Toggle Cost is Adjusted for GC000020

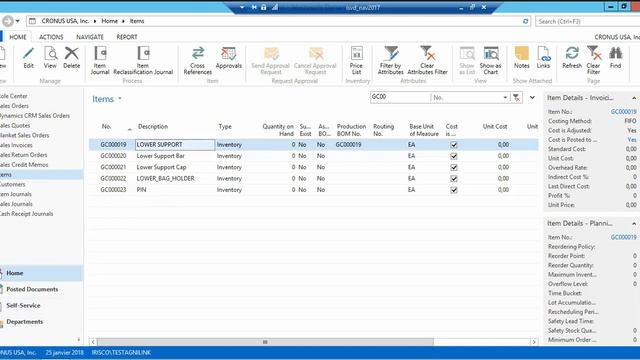tap(453, 156)
